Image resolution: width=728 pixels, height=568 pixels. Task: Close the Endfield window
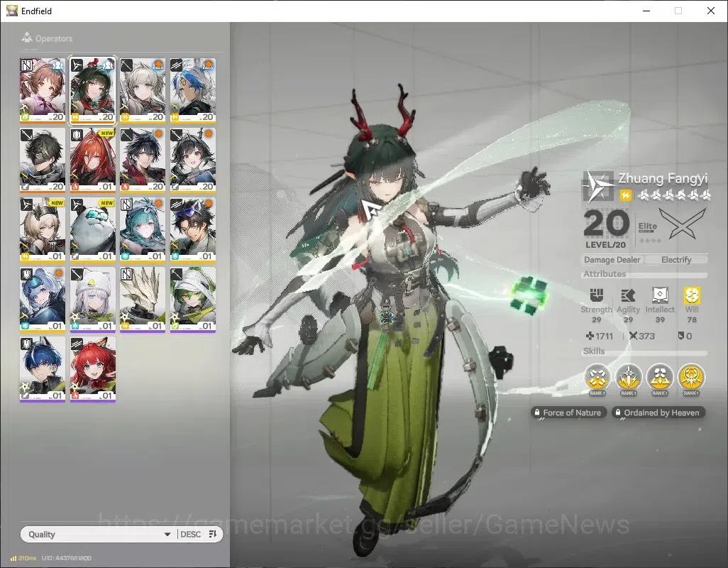pyautogui.click(x=711, y=11)
